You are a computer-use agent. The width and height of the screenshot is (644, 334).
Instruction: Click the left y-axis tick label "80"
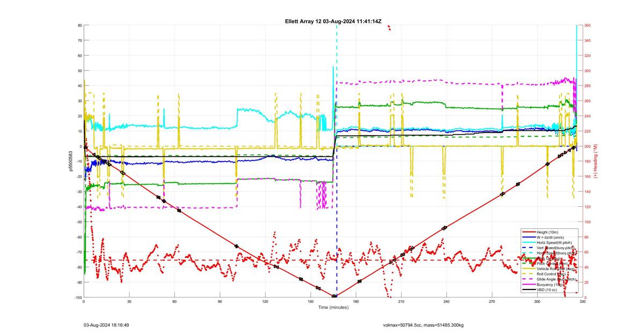pos(79,25)
